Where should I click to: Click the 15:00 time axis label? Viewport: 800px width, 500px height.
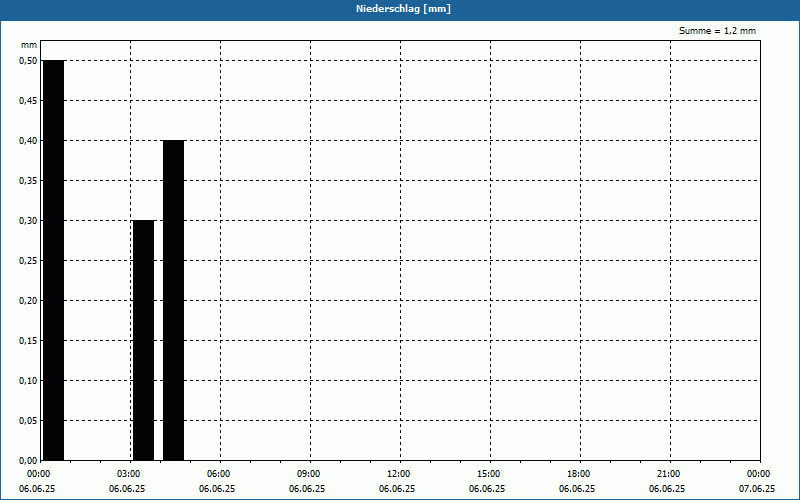point(489,474)
